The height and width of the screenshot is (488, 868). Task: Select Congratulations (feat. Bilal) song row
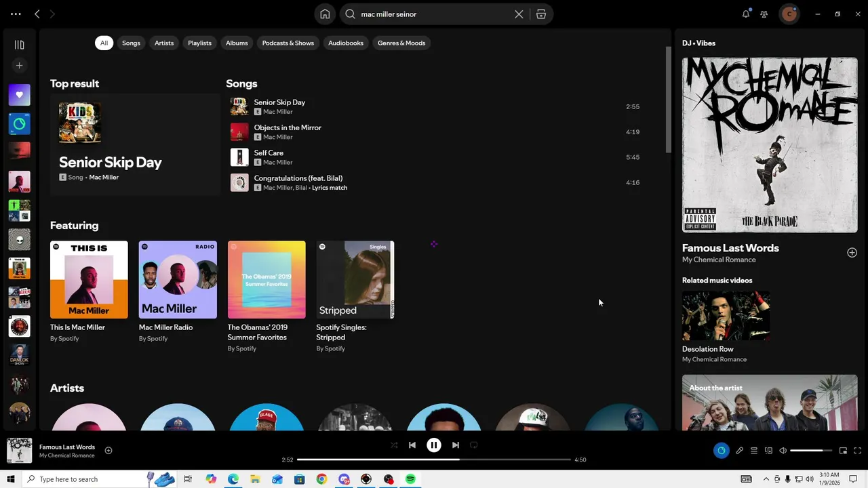[x=436, y=182]
